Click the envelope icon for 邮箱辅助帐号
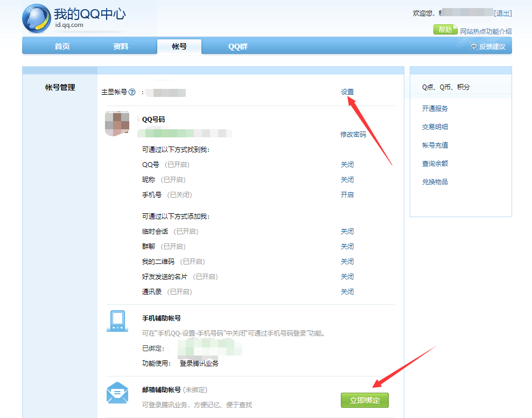This screenshot has width=532, height=418. point(117,393)
